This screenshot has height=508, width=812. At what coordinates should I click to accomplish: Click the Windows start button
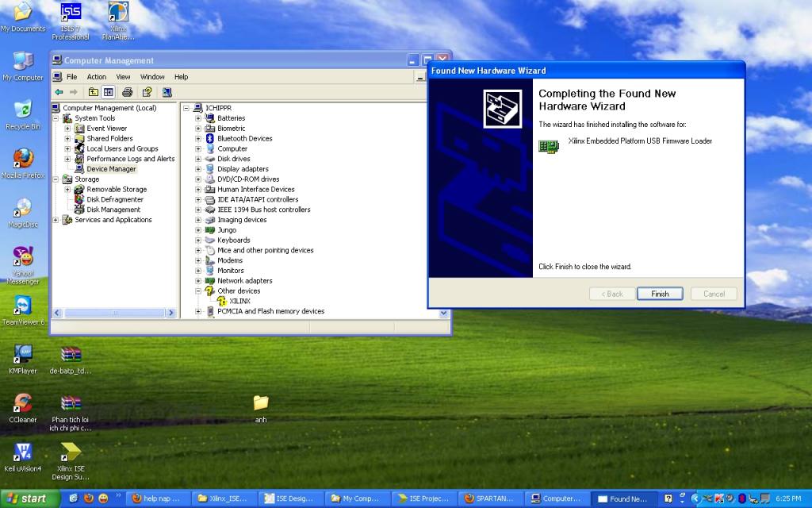click(29, 498)
